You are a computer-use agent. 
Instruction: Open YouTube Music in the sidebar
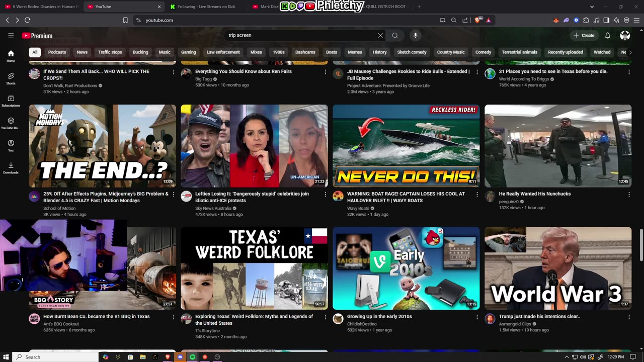coord(11,123)
